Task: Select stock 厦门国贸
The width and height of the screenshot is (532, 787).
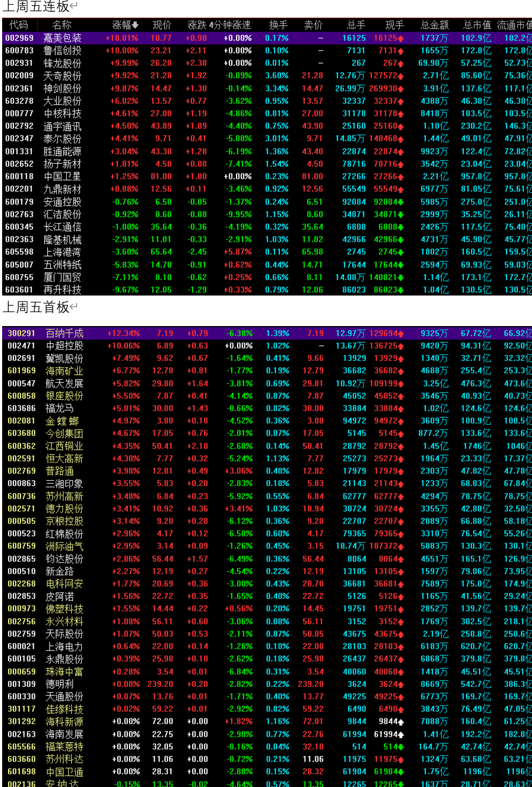Action: point(63,277)
